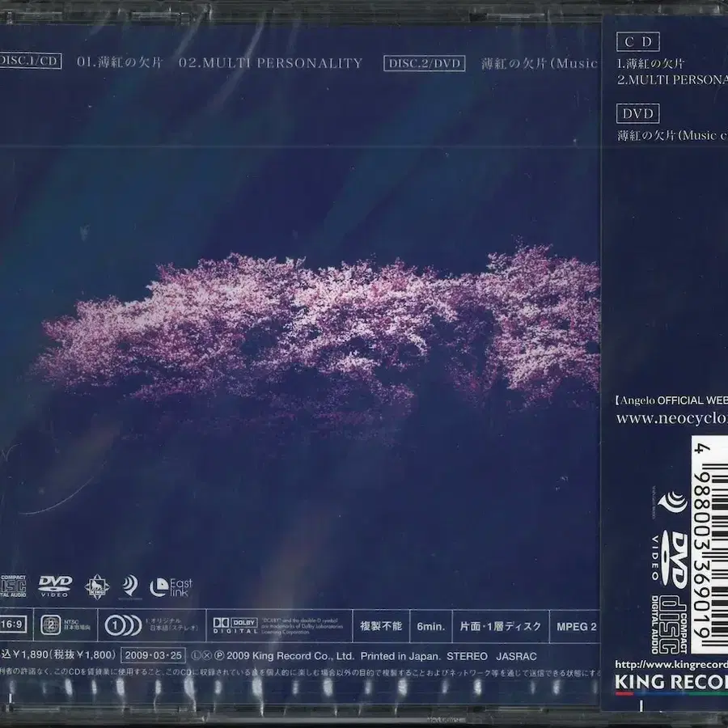The height and width of the screenshot is (728, 728).
Task: Click the Printed in Japan. text
Action: (x=400, y=657)
